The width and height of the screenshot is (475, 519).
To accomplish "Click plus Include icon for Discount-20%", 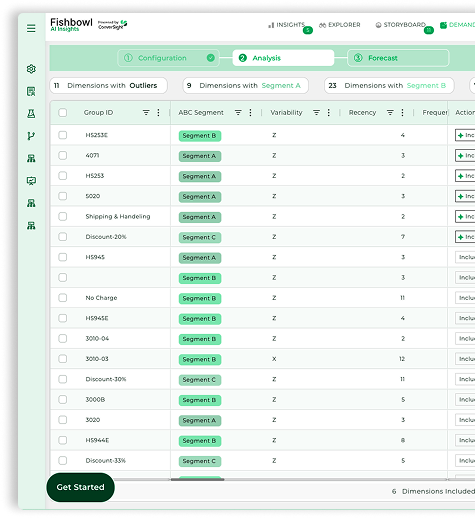I will [461, 237].
